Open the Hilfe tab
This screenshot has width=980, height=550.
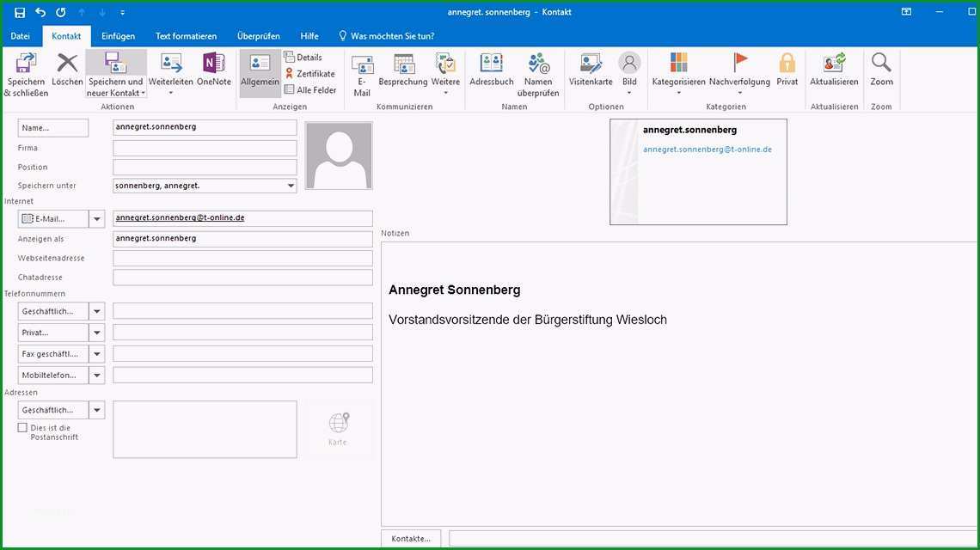click(x=309, y=35)
